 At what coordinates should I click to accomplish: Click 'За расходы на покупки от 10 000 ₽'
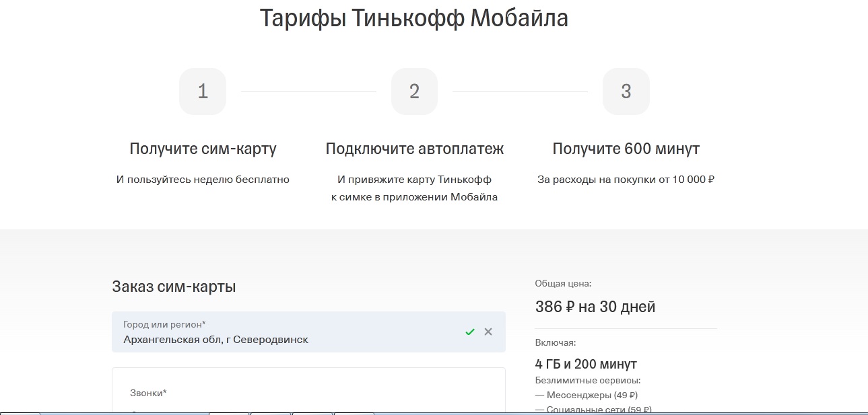pos(626,180)
